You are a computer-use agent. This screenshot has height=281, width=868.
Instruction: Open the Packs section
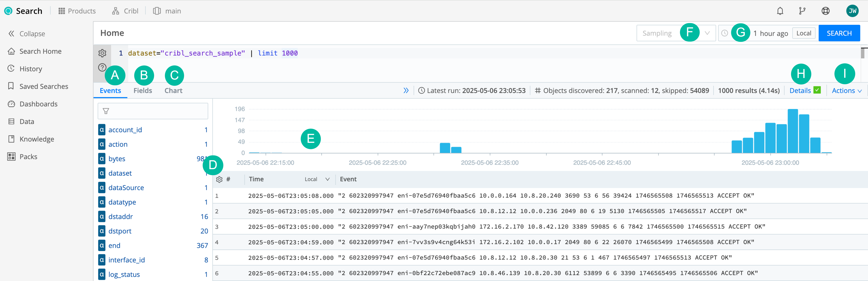[x=28, y=156]
